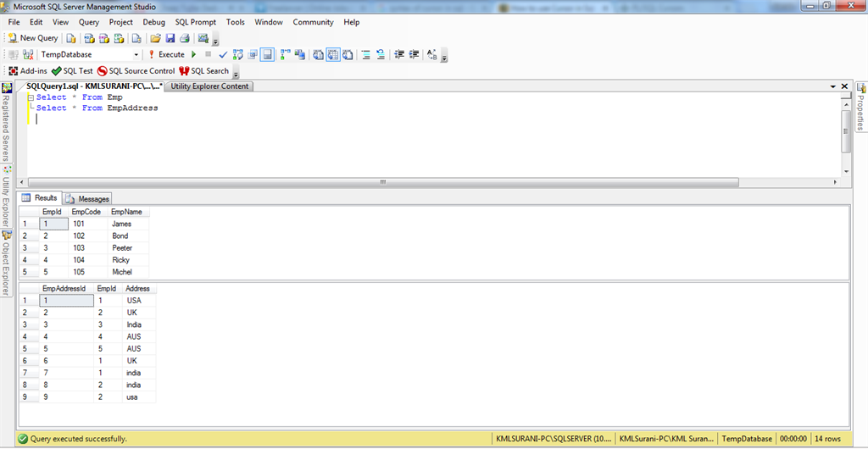
Task: Switch to the Messages tab
Action: pos(88,198)
